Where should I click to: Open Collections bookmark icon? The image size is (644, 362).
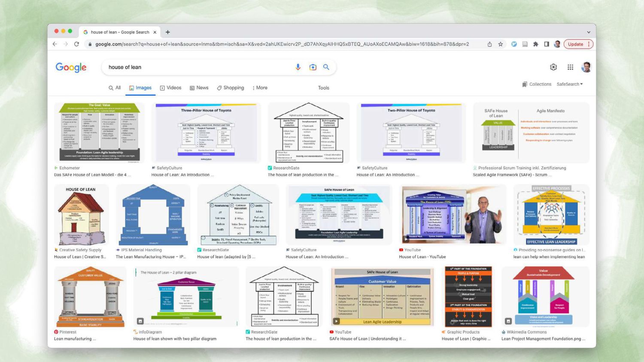coord(525,84)
